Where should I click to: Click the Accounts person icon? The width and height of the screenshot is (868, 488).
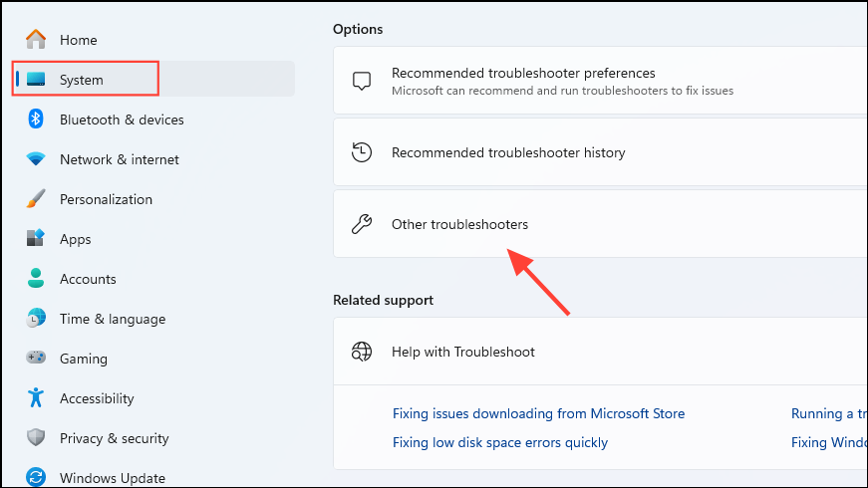[x=36, y=278]
